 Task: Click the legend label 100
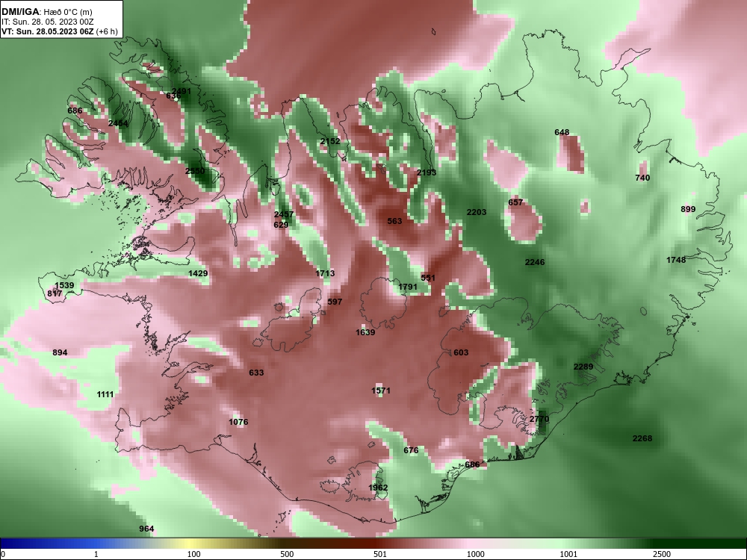click(x=194, y=554)
